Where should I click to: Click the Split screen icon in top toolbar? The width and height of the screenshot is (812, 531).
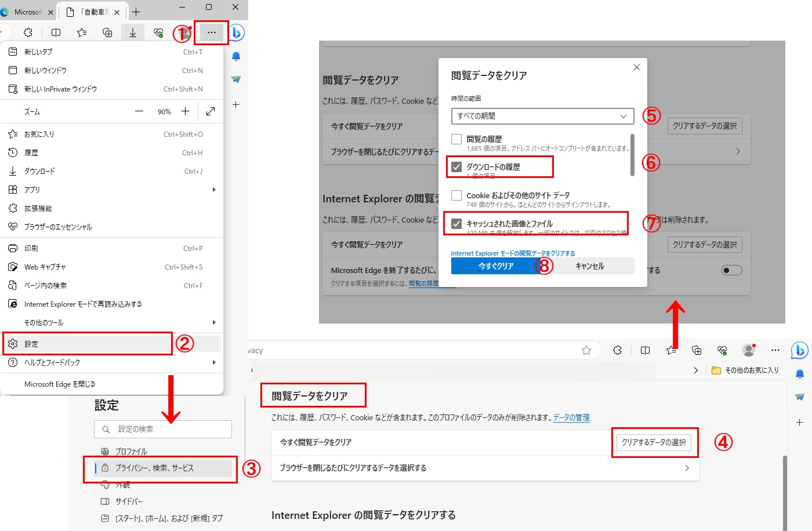(x=56, y=32)
